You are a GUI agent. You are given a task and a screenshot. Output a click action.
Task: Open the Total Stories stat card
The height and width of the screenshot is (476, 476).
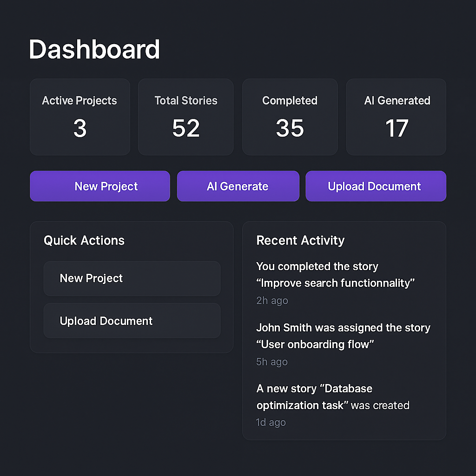[x=185, y=117]
